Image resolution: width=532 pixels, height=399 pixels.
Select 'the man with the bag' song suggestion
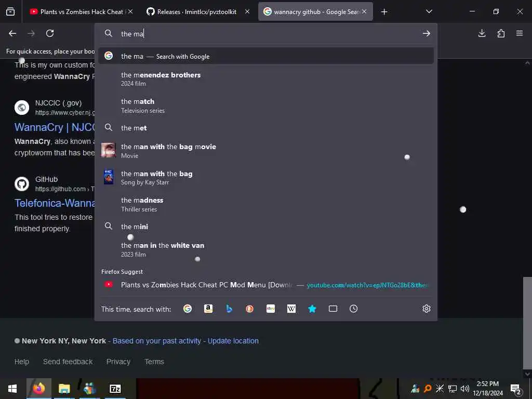tap(265, 178)
